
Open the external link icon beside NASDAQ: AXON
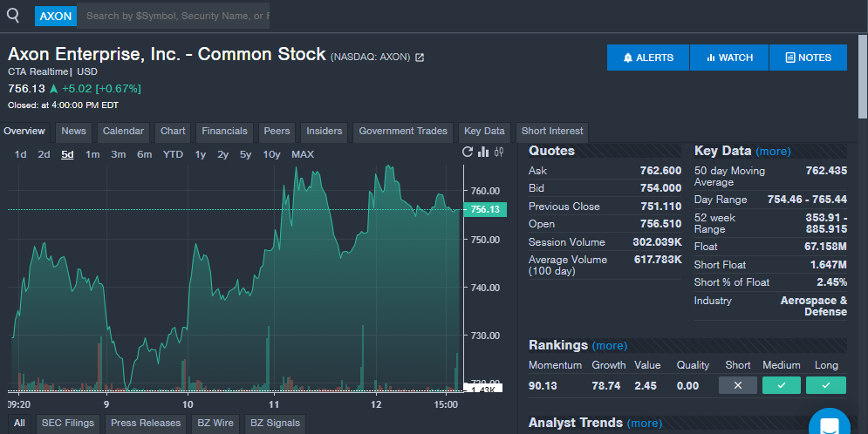pos(420,57)
